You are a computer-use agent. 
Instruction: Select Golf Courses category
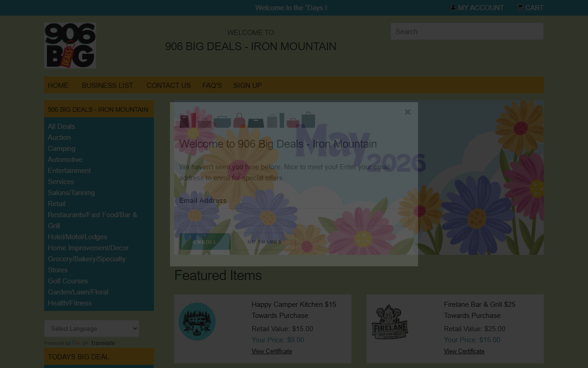coord(68,281)
